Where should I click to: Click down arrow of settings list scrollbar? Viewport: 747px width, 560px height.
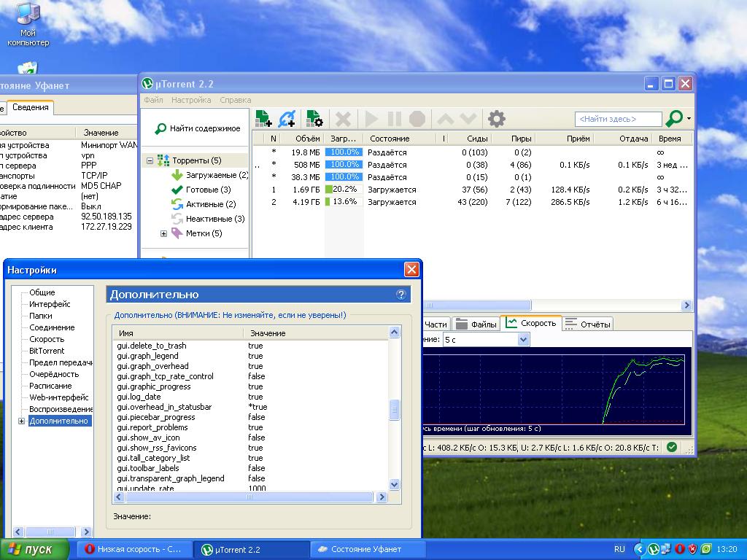(x=395, y=485)
